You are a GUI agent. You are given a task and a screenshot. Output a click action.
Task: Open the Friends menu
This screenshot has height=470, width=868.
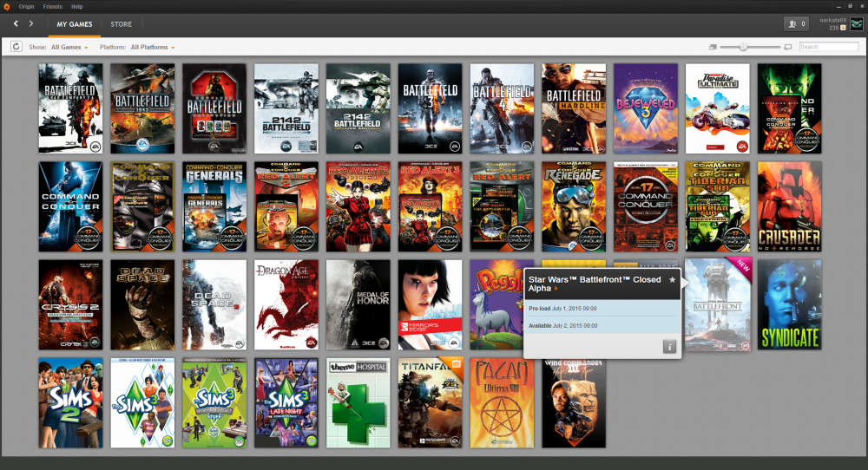(53, 7)
